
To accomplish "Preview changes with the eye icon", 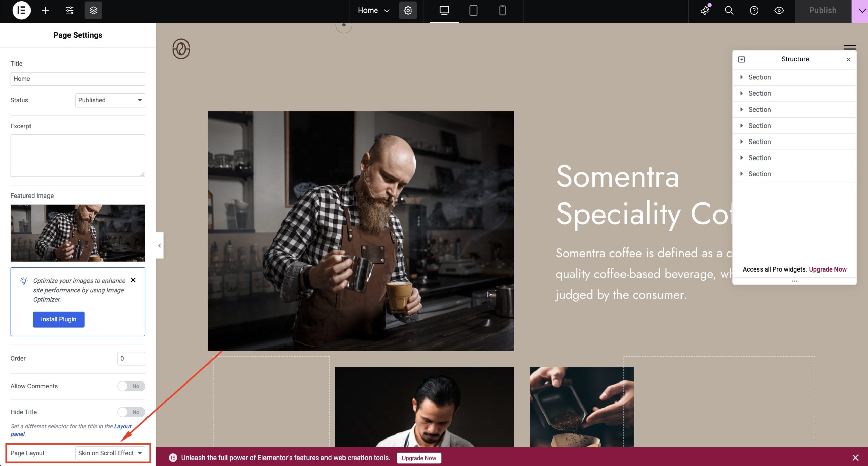I will [779, 10].
